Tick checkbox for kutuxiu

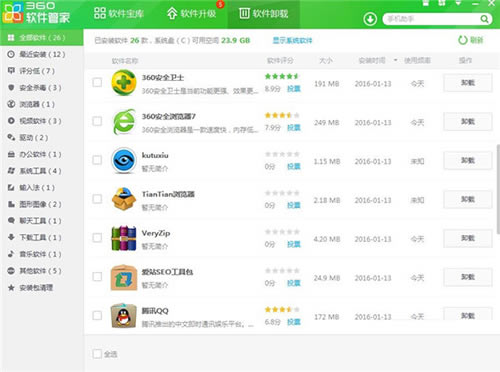[x=97, y=160]
